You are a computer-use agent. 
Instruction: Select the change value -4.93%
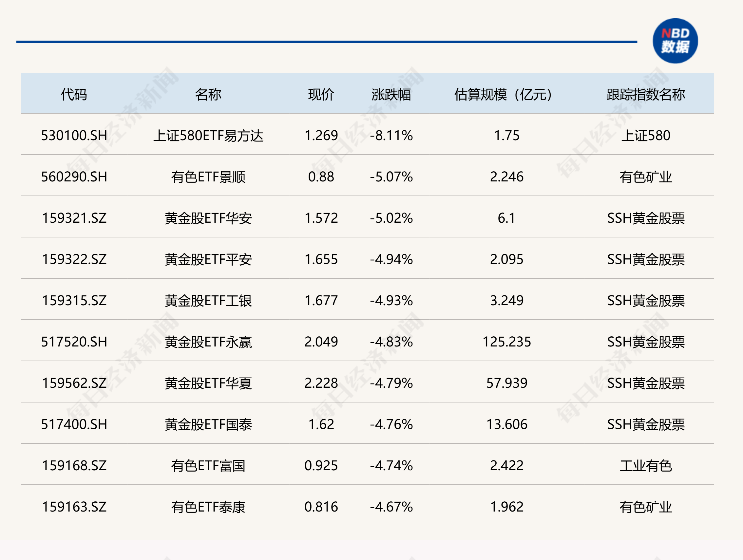391,301
